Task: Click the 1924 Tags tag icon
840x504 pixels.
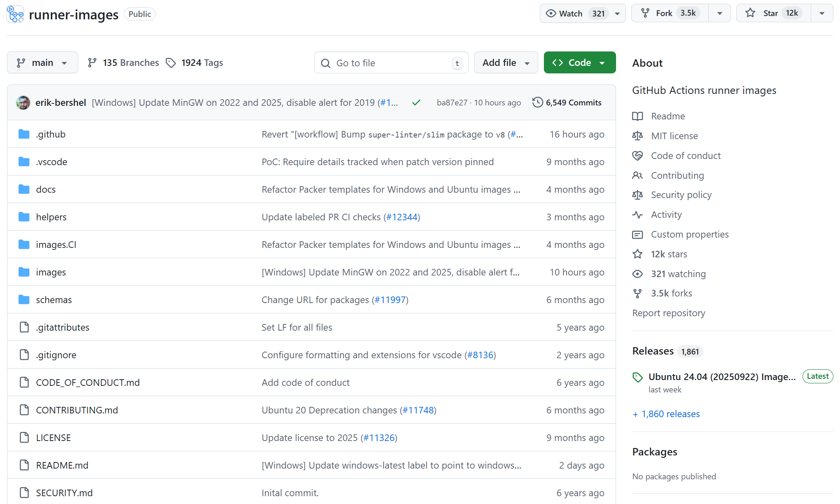Action: (x=170, y=63)
